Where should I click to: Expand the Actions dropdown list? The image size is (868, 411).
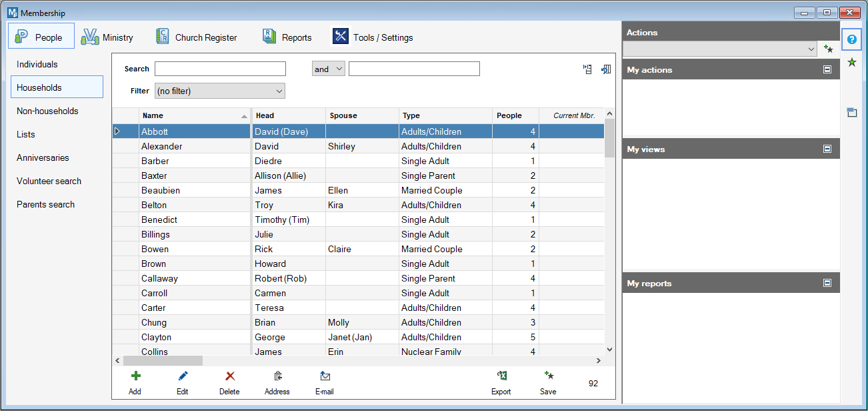(x=811, y=49)
